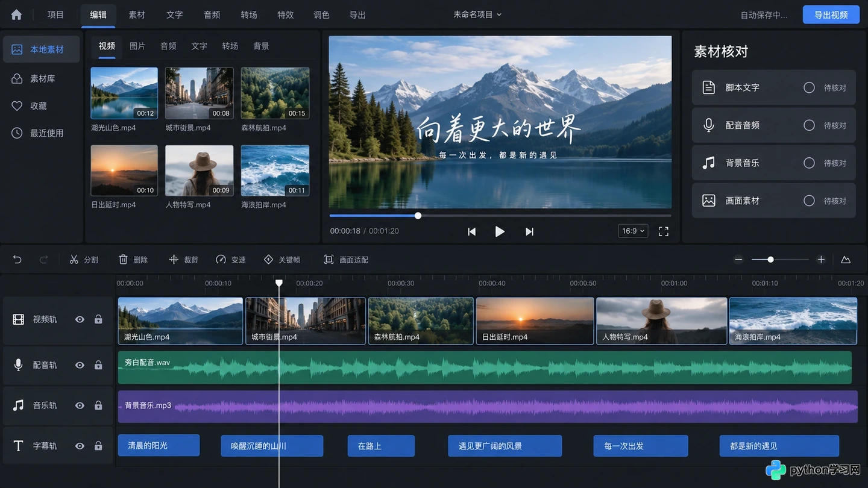Select the 分割 split tool
Viewport: 868px width, 488px height.
84,260
